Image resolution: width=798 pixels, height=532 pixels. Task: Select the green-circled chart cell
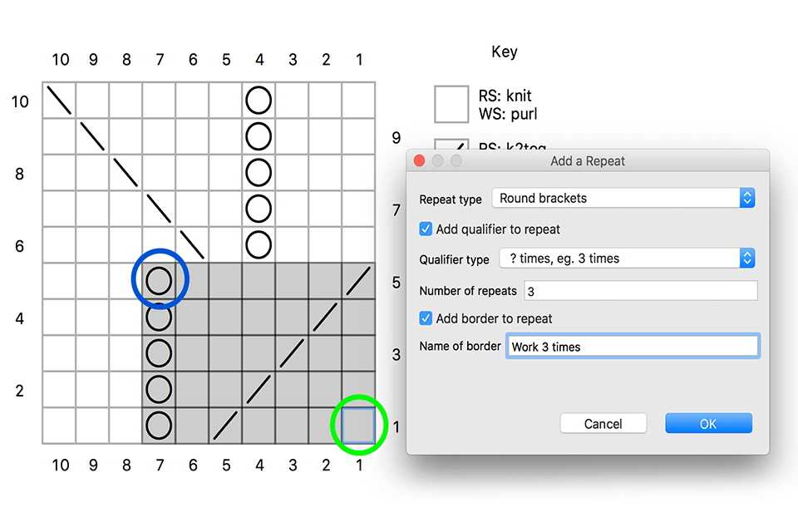[359, 426]
